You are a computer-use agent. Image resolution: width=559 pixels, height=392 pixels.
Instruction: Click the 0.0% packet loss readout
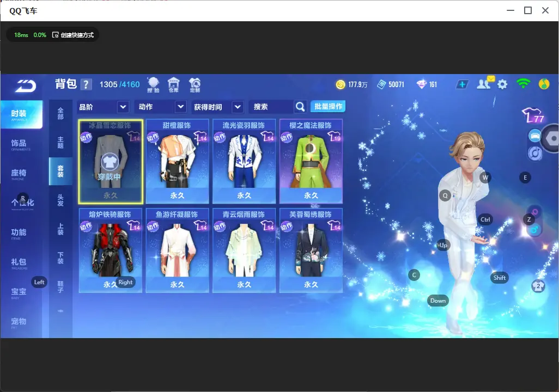[x=40, y=35]
